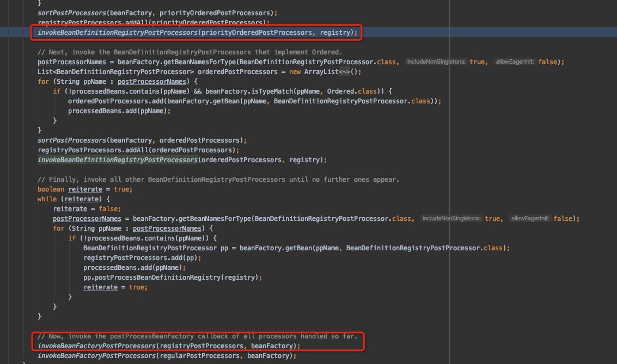Viewport: 617px width, 364px height.
Task: Select the List<BeanDefinitionRegistryPostProcessor> orderedPostProcessors declaration line
Action: click(199, 72)
